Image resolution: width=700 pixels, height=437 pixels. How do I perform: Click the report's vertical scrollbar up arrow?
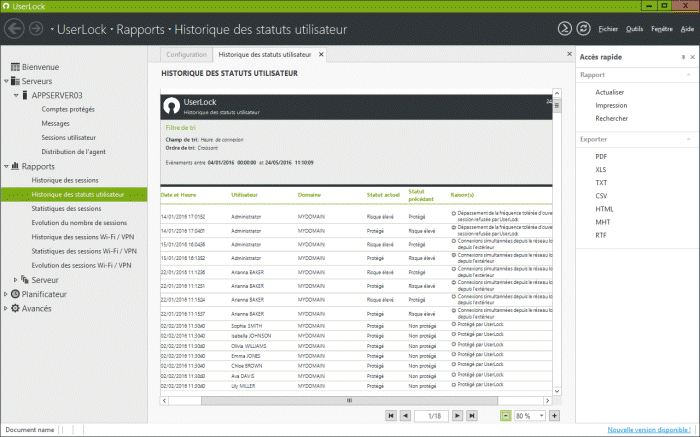pos(557,93)
